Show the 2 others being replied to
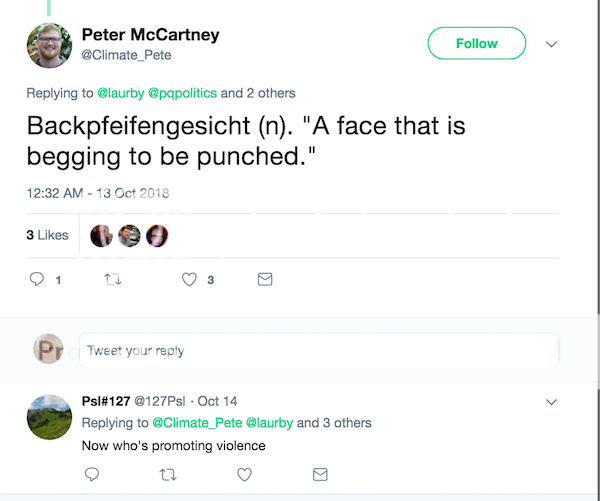Image resolution: width=600 pixels, height=501 pixels. (x=258, y=93)
